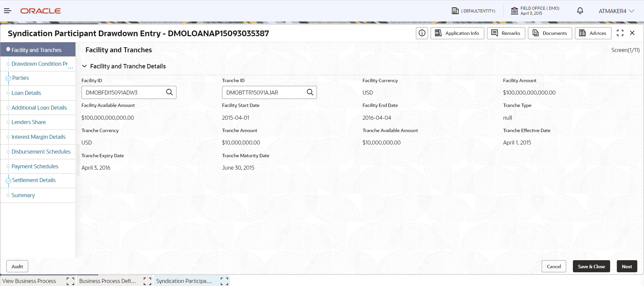Screen dimensions: 644x286
Task: Go to Additional Loan Details step
Action: 38,108
